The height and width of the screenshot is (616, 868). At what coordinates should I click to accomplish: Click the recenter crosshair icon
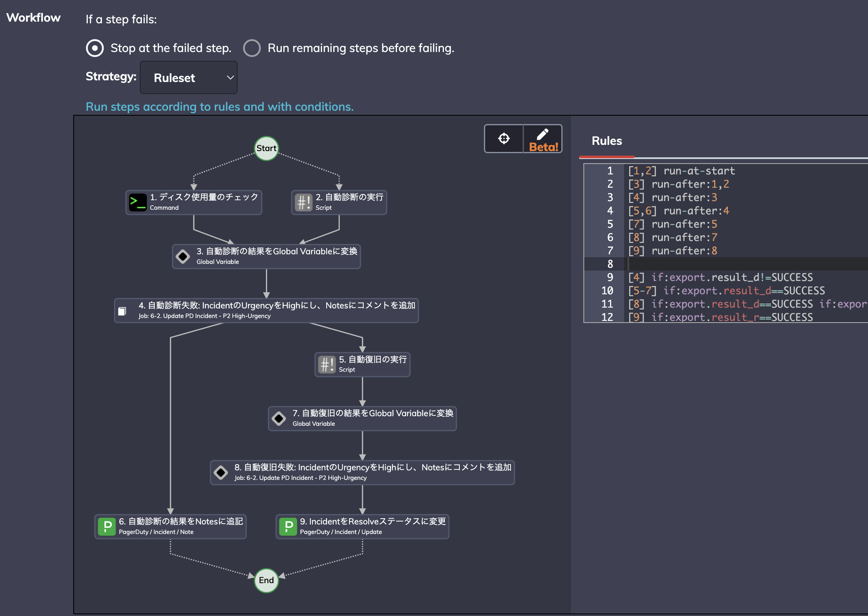pyautogui.click(x=503, y=139)
